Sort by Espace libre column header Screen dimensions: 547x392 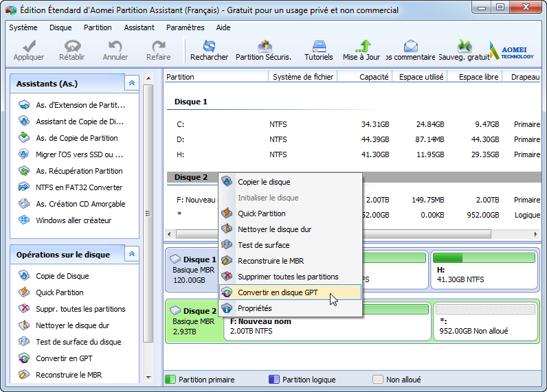[476, 77]
